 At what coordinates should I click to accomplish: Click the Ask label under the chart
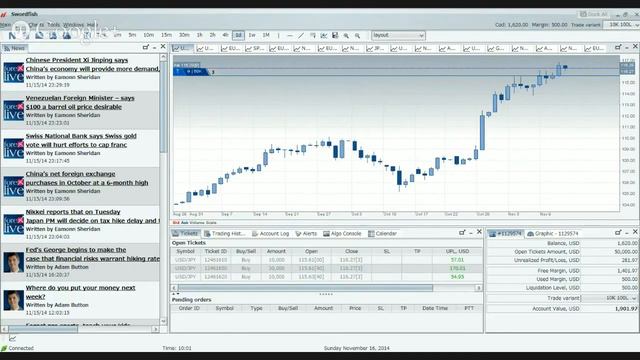pos(184,223)
